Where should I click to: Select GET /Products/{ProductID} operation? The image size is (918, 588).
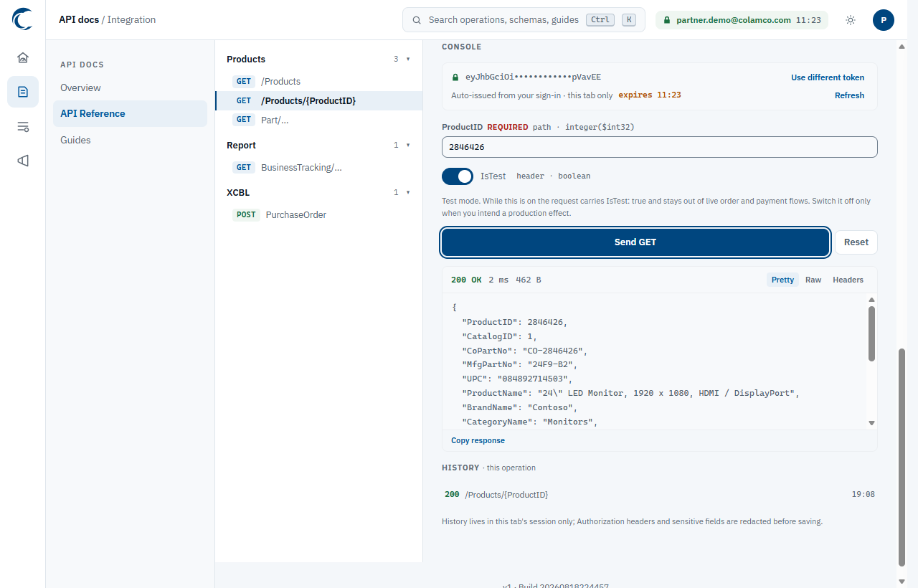tap(319, 100)
